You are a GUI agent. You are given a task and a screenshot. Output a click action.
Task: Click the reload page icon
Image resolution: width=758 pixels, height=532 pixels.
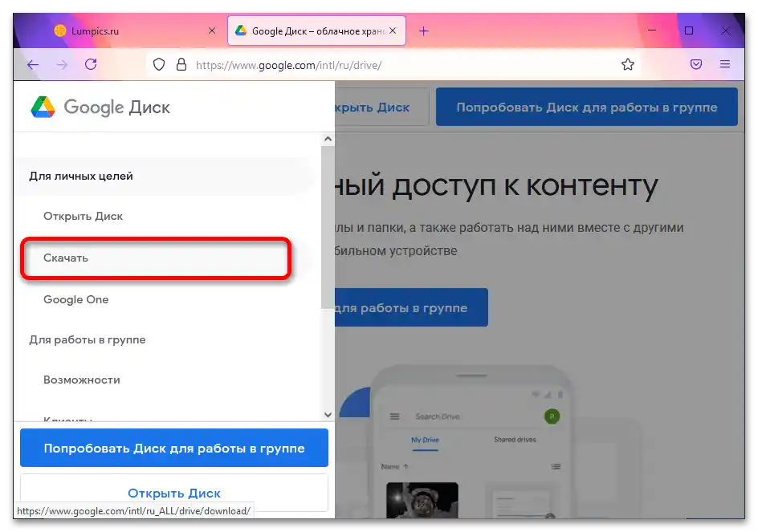click(91, 64)
